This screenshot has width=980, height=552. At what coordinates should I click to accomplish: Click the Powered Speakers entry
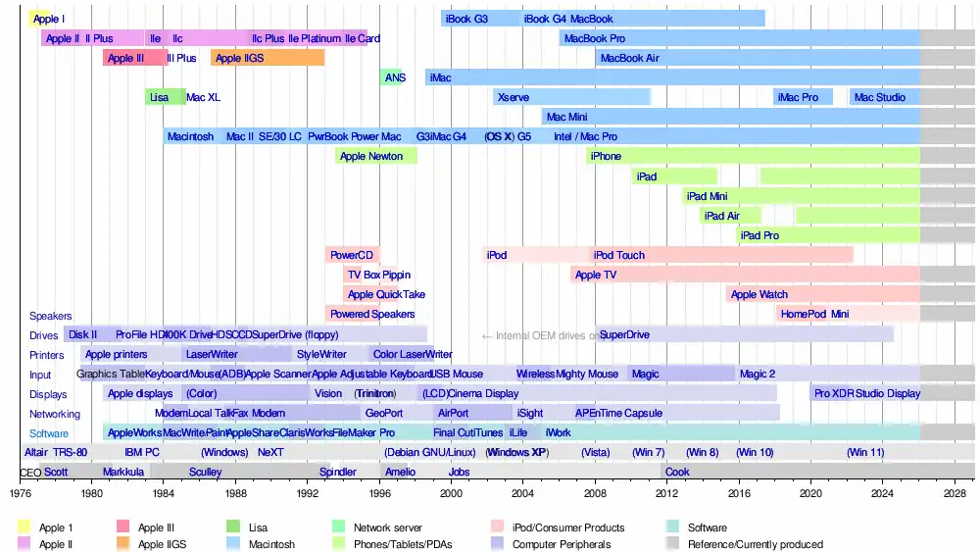[372, 314]
